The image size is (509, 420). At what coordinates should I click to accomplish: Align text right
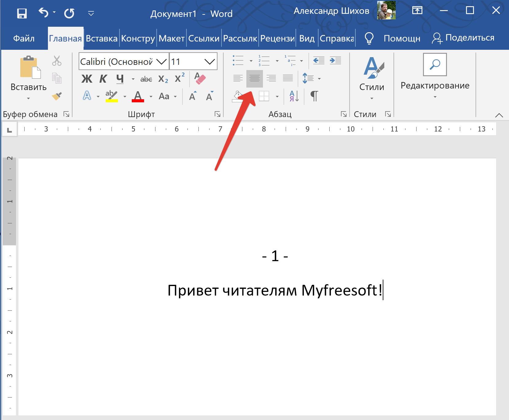pyautogui.click(x=271, y=79)
